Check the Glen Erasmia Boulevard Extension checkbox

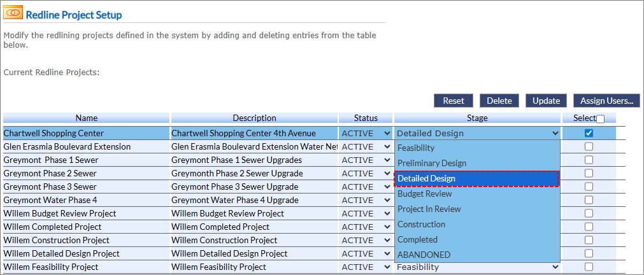click(x=589, y=146)
